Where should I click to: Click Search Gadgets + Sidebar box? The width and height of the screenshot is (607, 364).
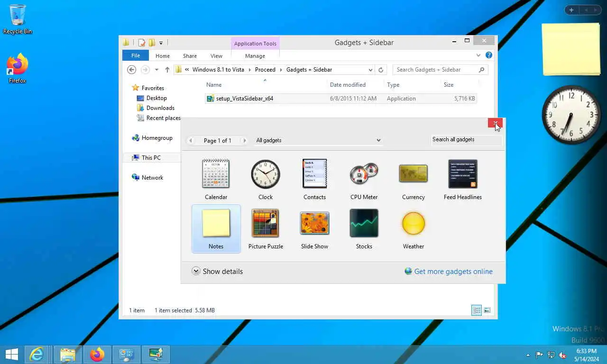click(x=440, y=70)
